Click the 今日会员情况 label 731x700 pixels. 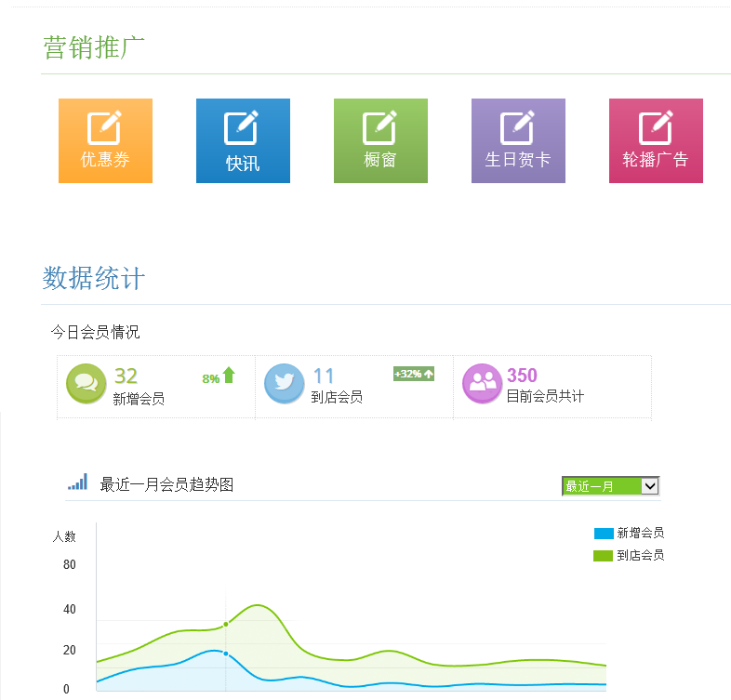[95, 332]
